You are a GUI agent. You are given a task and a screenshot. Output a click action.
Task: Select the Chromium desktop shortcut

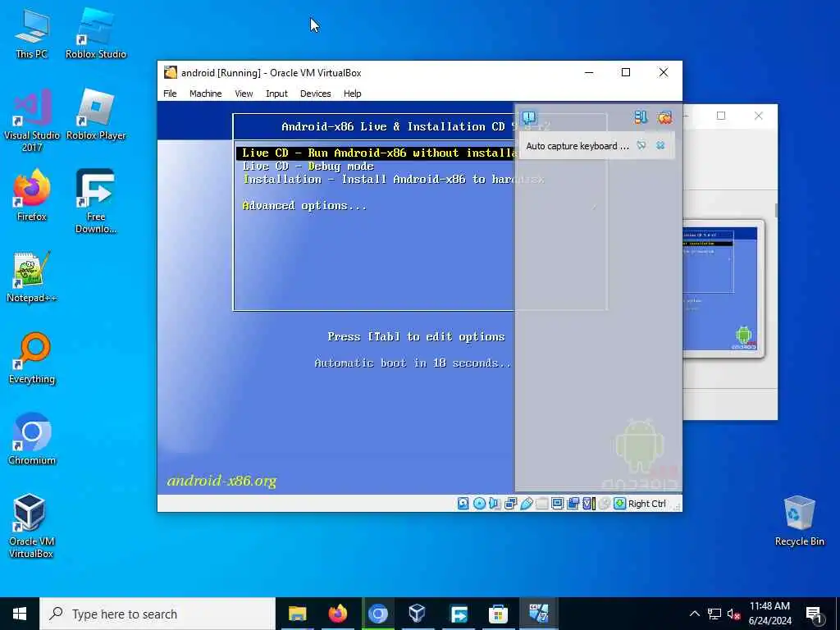click(32, 440)
